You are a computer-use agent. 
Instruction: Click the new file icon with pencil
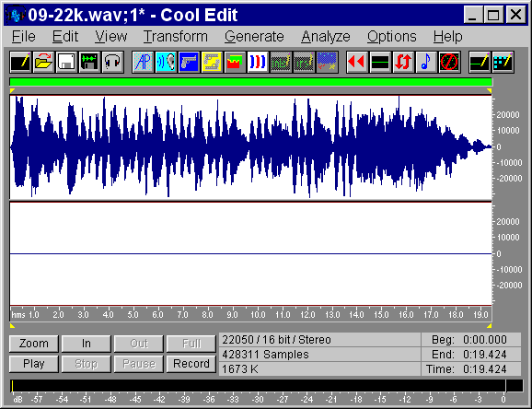(x=20, y=62)
